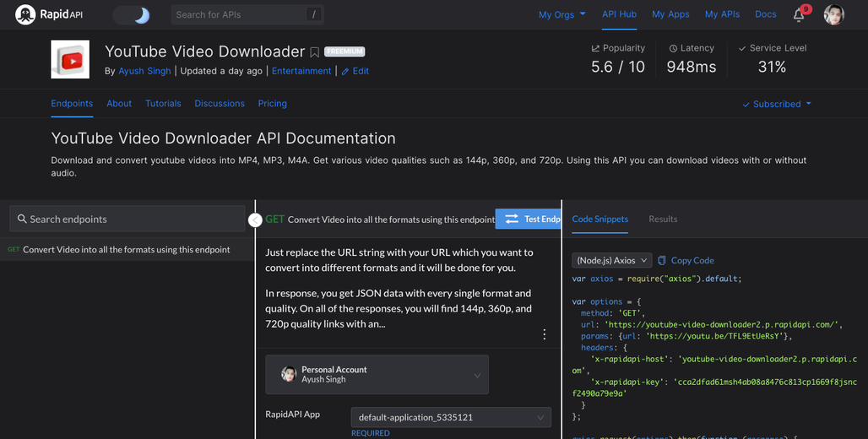Screen dimensions: 868x439
Task: Toggle the dark mode moon switch
Action: point(132,15)
